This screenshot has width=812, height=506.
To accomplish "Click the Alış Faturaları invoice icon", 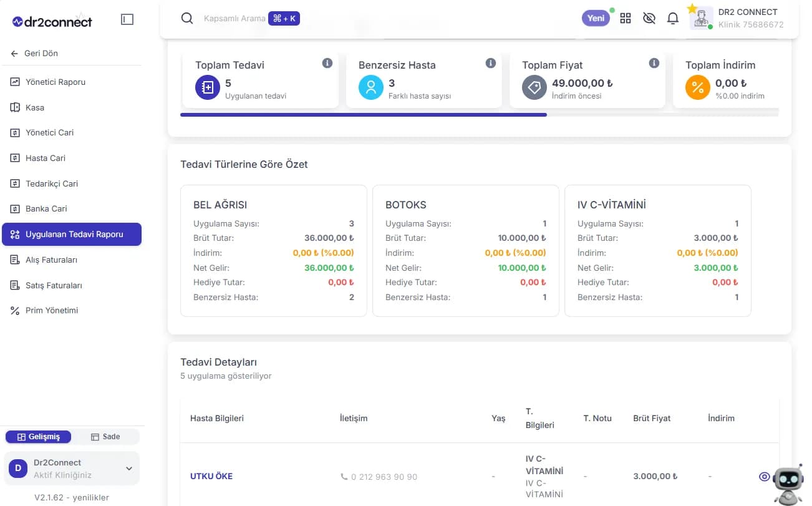I will 15,260.
